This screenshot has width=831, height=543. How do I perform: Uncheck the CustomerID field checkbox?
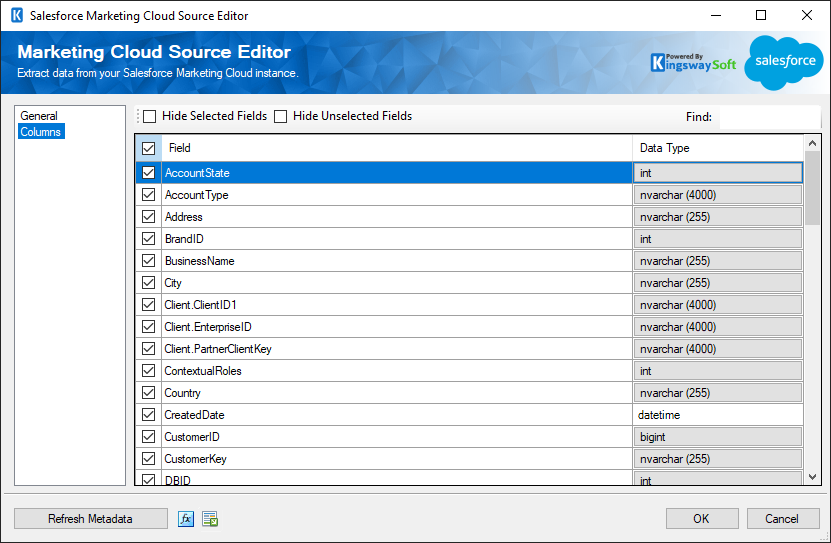click(x=148, y=437)
